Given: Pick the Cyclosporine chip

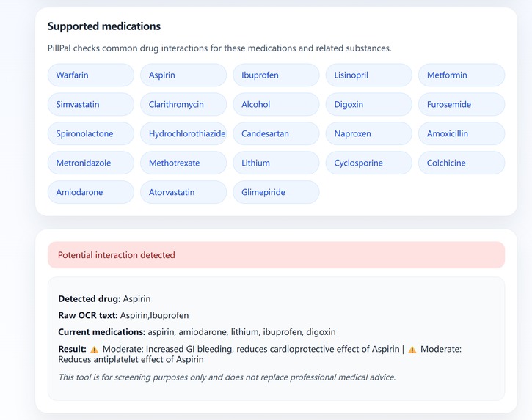Looking at the screenshot, I should [369, 163].
